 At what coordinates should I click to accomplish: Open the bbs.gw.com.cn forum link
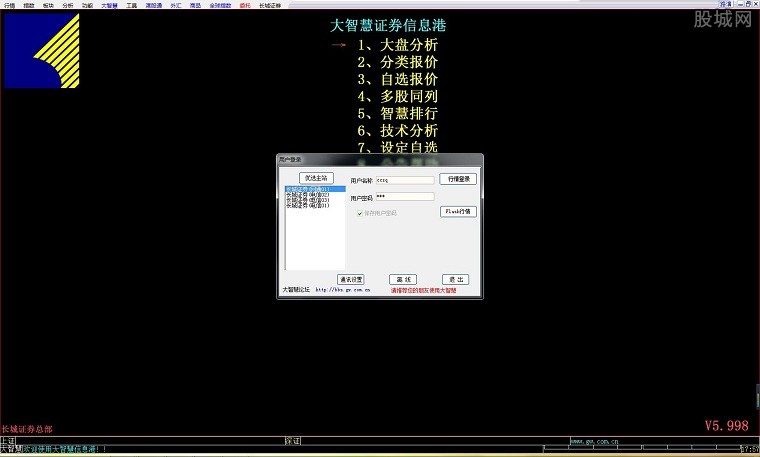(343, 291)
